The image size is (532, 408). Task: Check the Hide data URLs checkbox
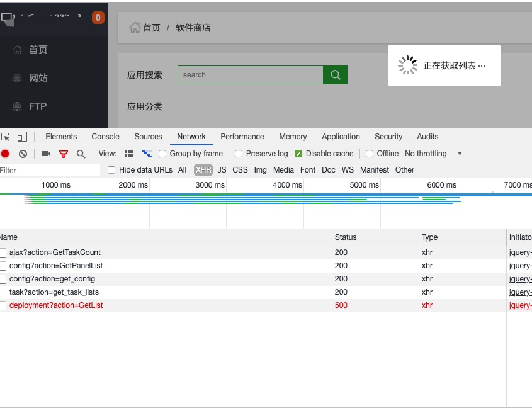pyautogui.click(x=111, y=170)
